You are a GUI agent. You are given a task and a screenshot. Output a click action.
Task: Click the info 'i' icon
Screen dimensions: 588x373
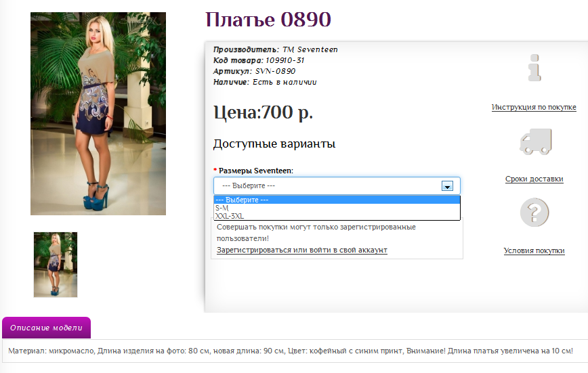tap(534, 68)
